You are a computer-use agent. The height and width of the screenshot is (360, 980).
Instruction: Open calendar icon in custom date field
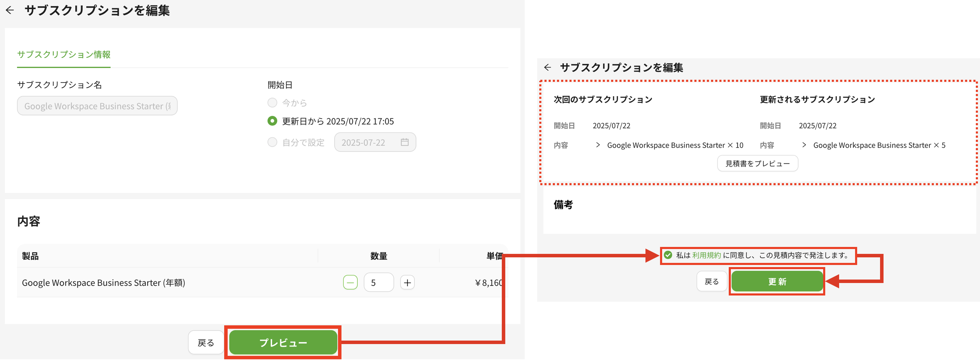click(404, 142)
